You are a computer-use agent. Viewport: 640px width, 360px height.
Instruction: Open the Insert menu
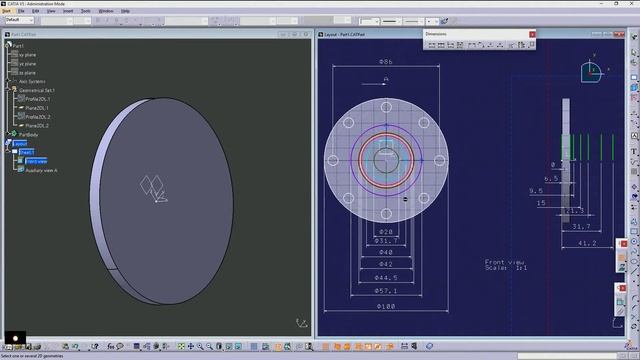tap(68, 11)
